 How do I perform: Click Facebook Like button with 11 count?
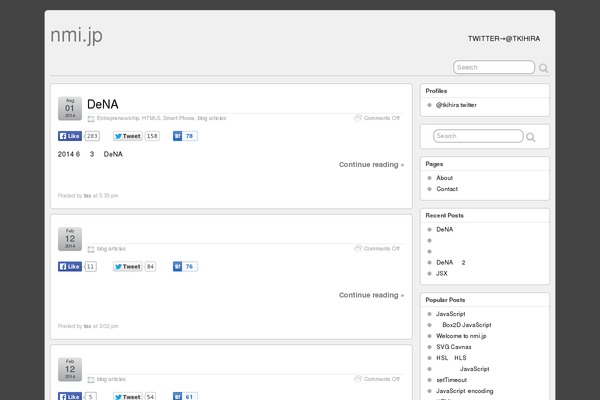pos(70,266)
